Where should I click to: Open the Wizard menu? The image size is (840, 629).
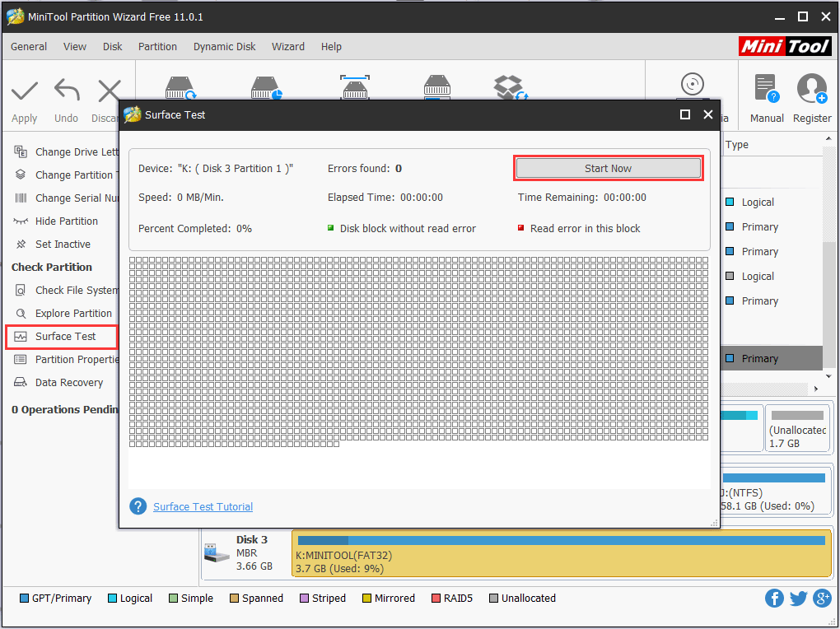coord(288,47)
